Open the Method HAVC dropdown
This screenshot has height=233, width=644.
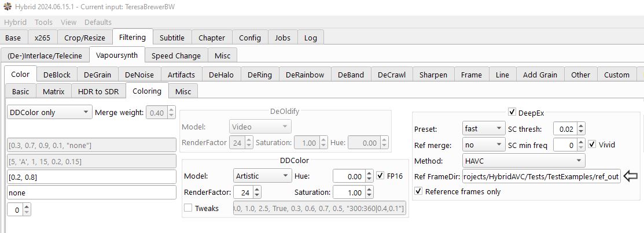click(x=524, y=161)
